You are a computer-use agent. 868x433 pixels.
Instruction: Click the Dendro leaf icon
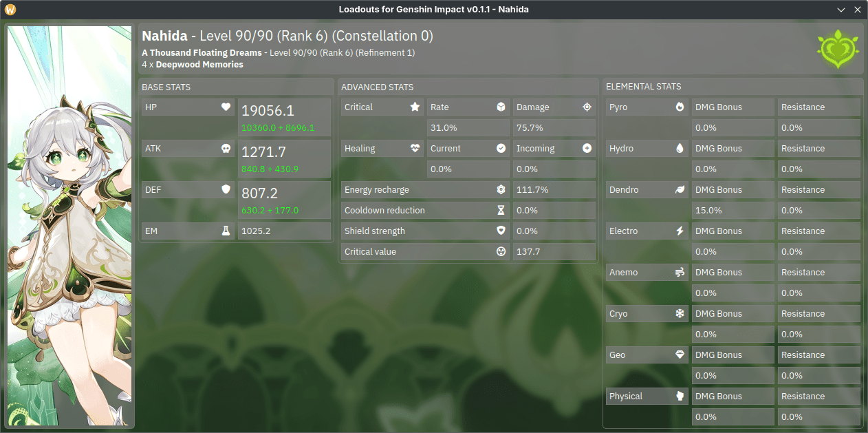click(x=680, y=190)
